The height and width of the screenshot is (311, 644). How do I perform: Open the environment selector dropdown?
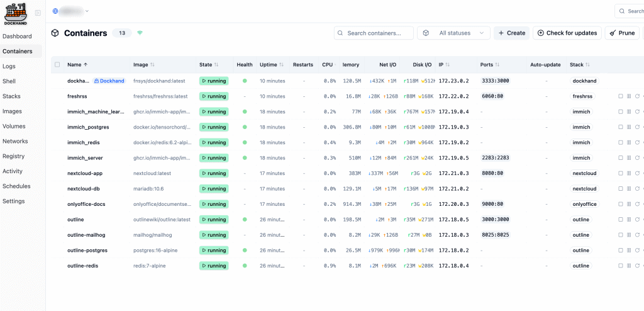point(70,11)
